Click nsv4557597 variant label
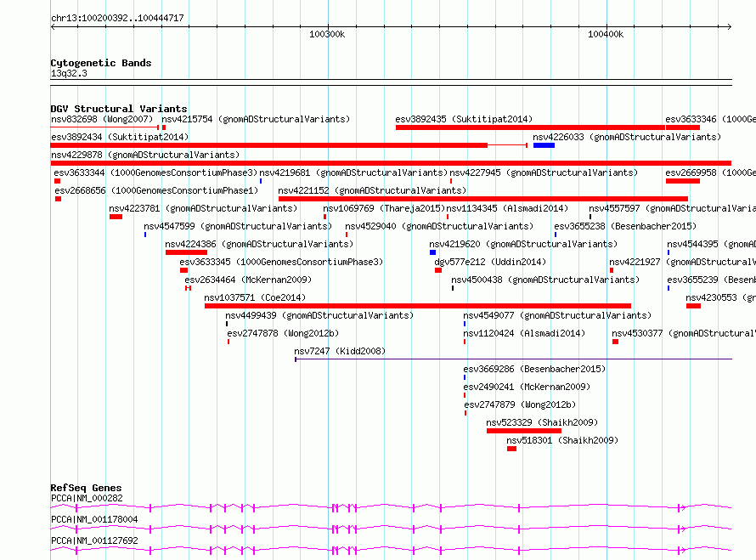756x560 pixels. [x=672, y=208]
